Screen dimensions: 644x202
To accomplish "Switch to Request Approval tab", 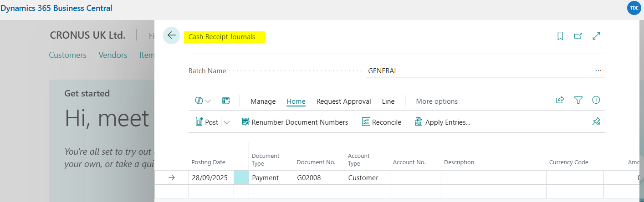I will tap(343, 101).
